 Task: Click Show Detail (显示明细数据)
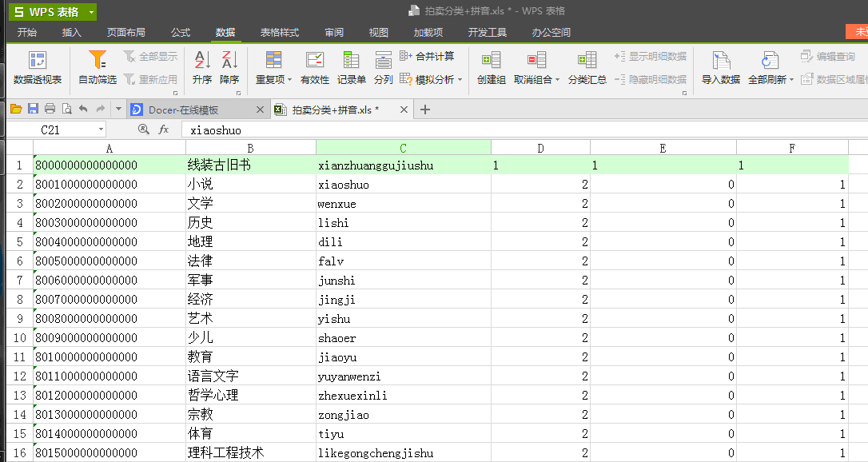click(651, 57)
